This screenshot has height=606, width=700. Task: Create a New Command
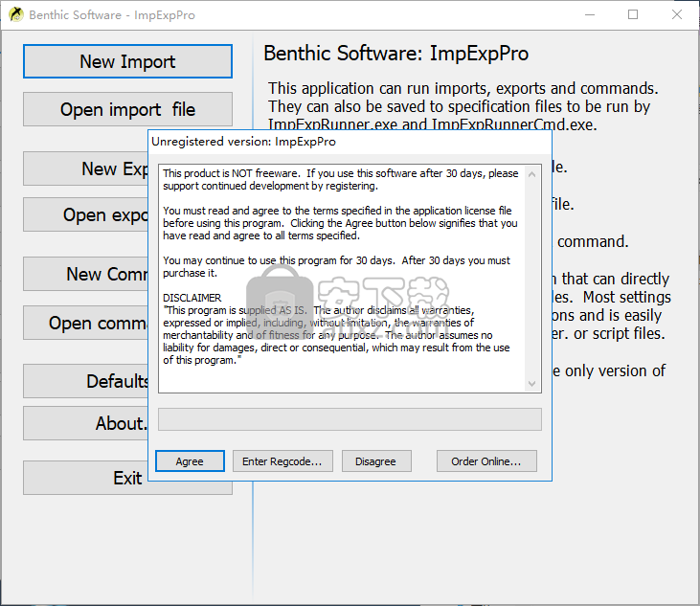coord(86,274)
